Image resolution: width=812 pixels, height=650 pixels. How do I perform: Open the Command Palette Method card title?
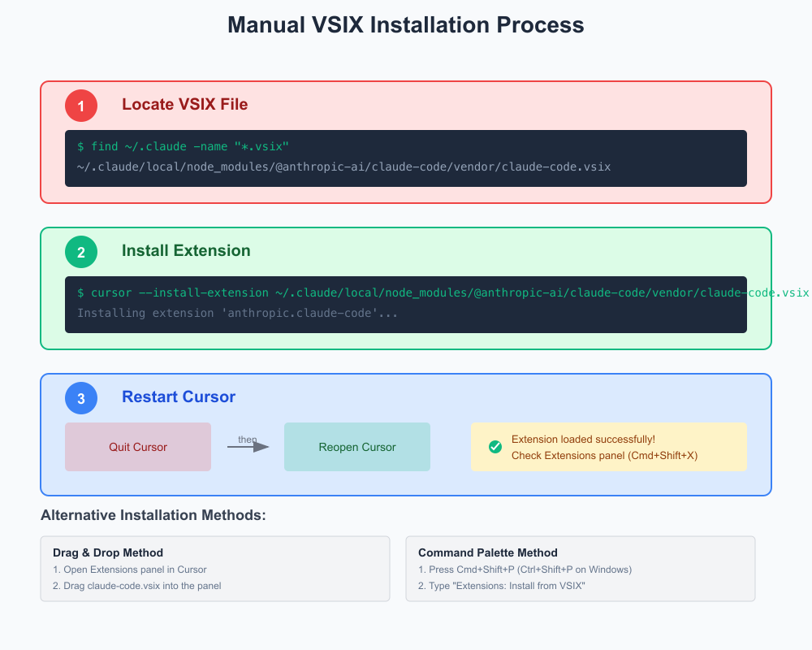pos(488,552)
